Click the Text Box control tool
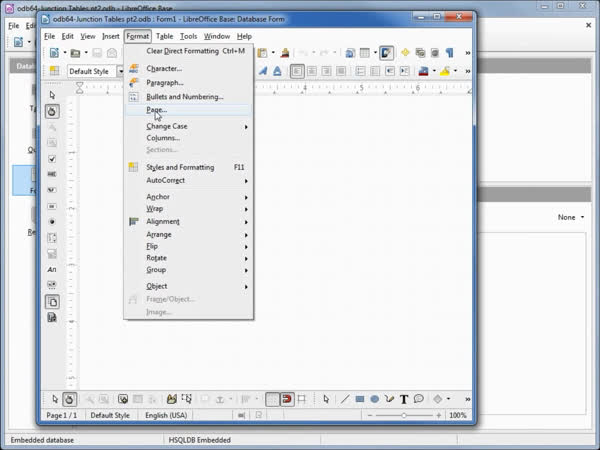 (x=52, y=174)
